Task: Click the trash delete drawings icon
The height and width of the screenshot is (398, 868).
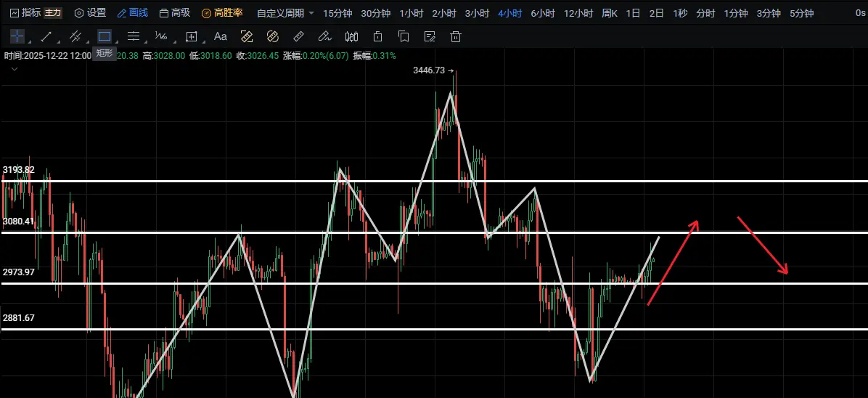Action: click(456, 36)
